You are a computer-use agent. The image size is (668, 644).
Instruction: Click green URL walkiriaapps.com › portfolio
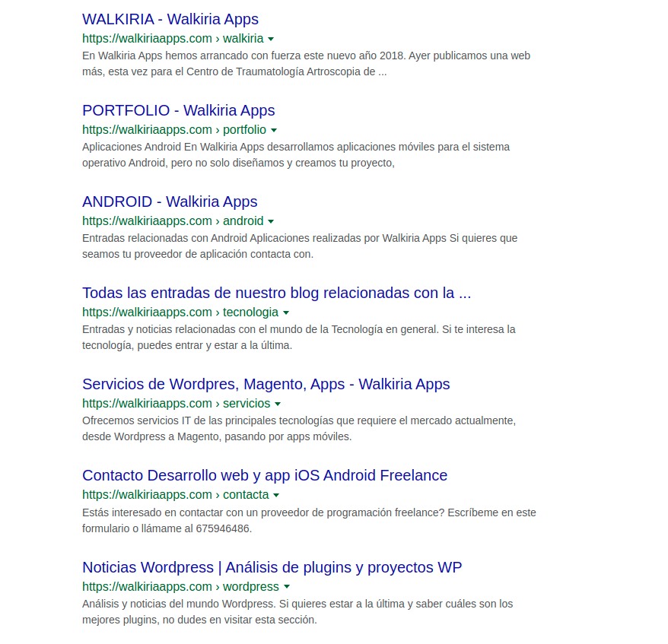click(x=174, y=129)
